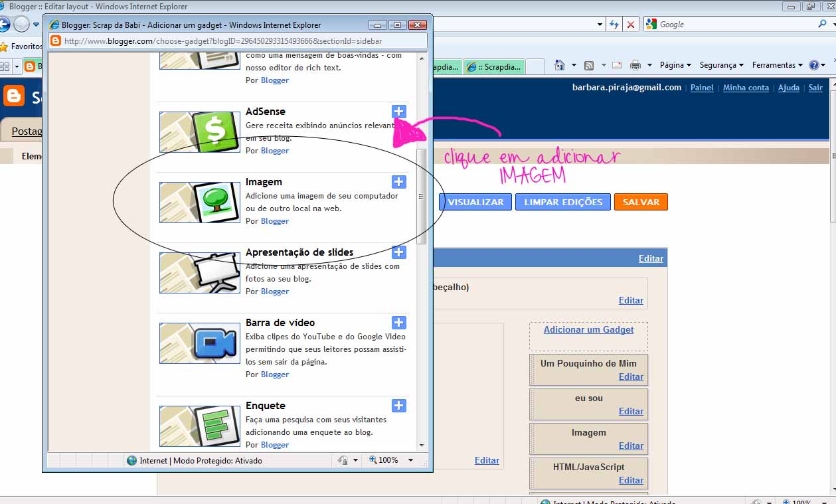Screen dimensions: 836x504
Task: Open a new blank browser tab
Action: pyautogui.click(x=535, y=67)
